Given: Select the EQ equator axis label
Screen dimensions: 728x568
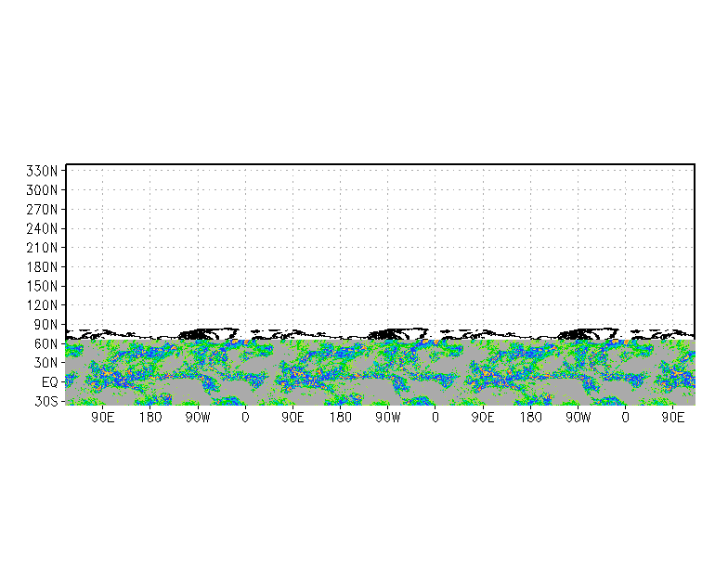Looking at the screenshot, I should click(x=50, y=382).
